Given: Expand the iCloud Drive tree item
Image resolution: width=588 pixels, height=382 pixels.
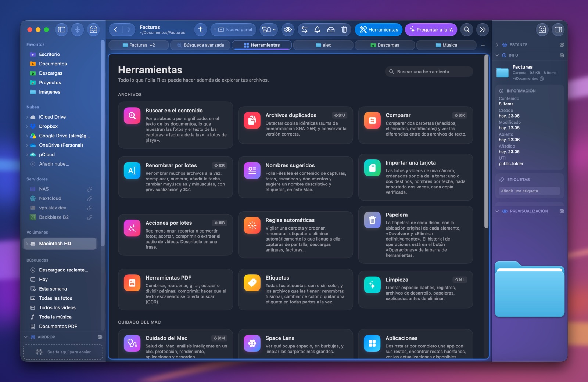Looking at the screenshot, I should 27,117.
